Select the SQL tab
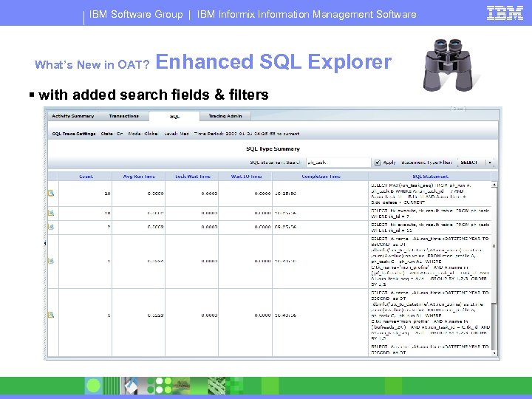The width and height of the screenshot is (532, 399). point(174,117)
